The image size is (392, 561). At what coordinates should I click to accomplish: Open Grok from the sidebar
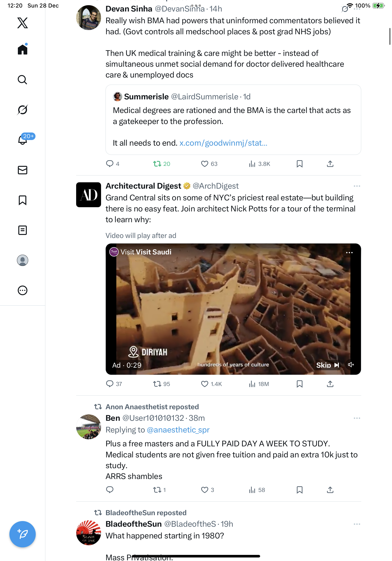pos(22,110)
